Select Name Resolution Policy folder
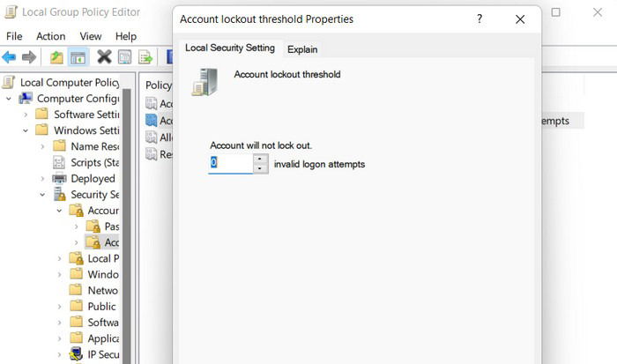The height and width of the screenshot is (364, 617). pyautogui.click(x=94, y=146)
